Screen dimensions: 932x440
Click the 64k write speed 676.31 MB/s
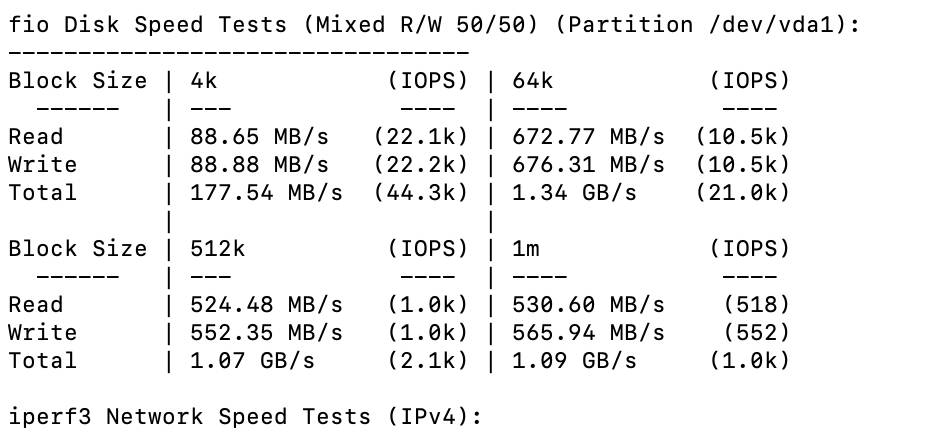[588, 165]
